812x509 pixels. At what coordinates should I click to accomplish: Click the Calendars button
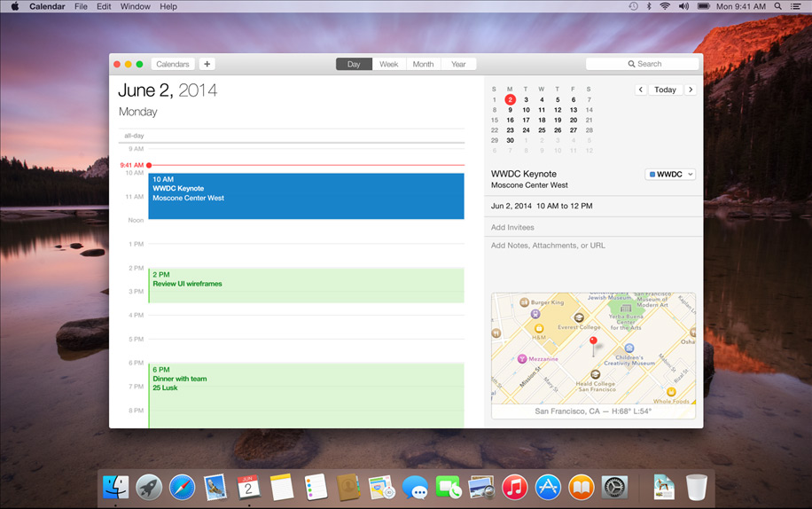coord(173,64)
